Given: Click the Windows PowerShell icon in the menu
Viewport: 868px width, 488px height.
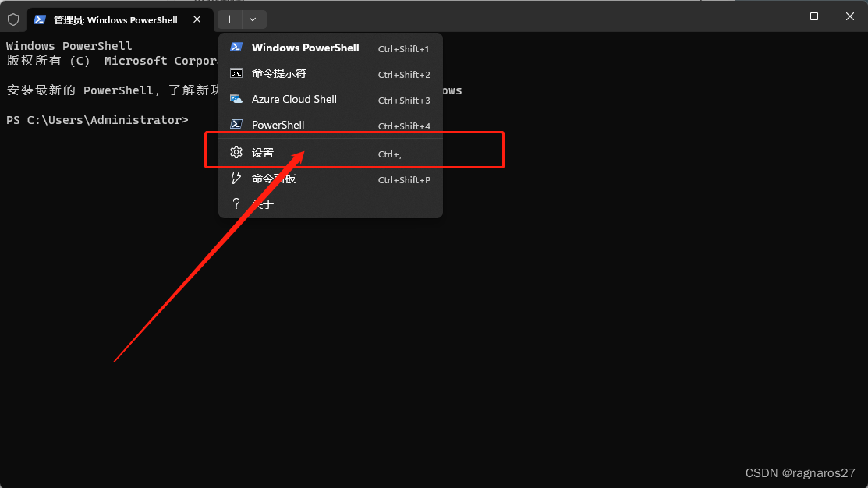Looking at the screenshot, I should 236,48.
